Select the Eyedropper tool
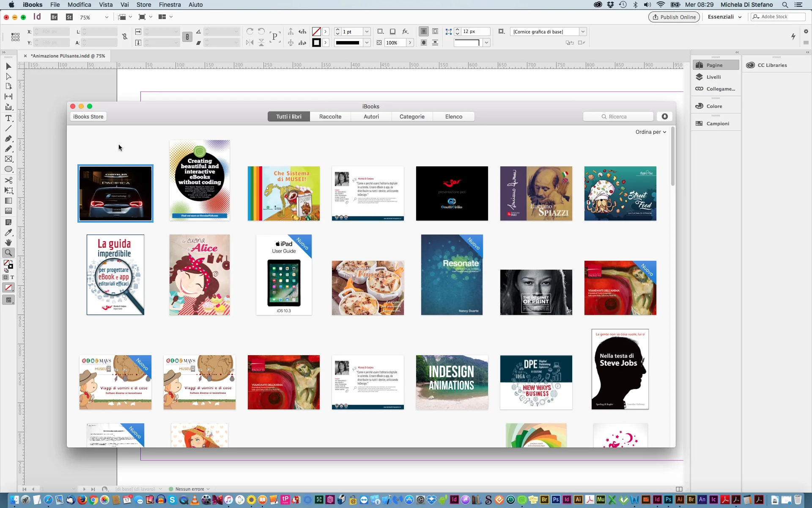Viewport: 812px width, 508px height. click(8, 233)
